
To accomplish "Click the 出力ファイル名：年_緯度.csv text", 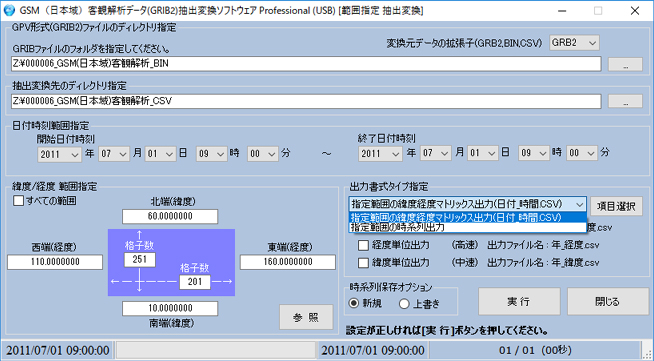I will point(543,263).
